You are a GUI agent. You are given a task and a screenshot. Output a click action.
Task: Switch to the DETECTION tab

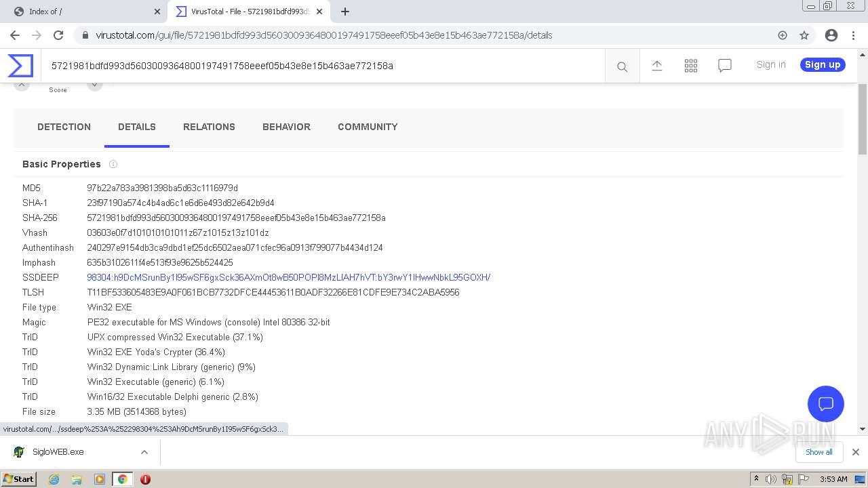(64, 127)
